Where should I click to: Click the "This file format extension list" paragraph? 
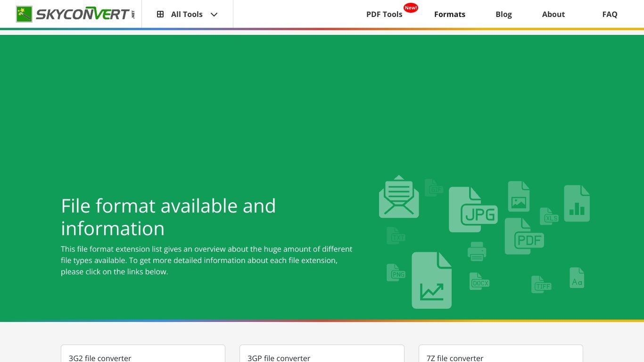[206, 260]
